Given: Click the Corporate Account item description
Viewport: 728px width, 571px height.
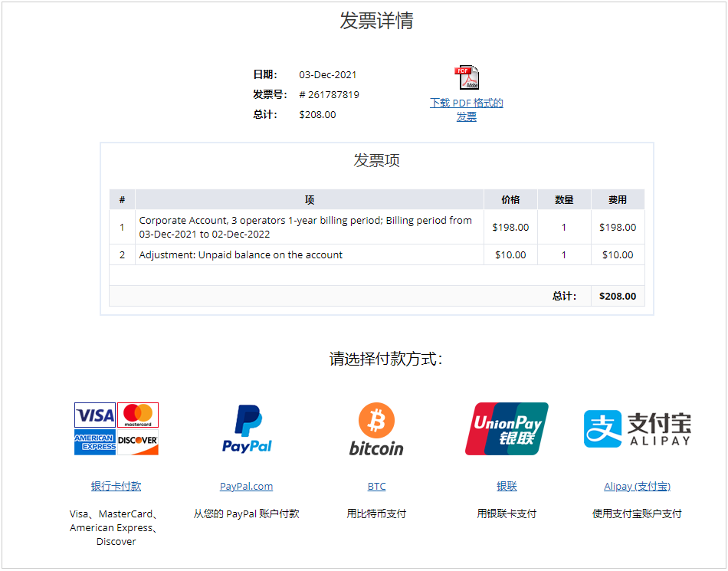Looking at the screenshot, I should pyautogui.click(x=306, y=227).
